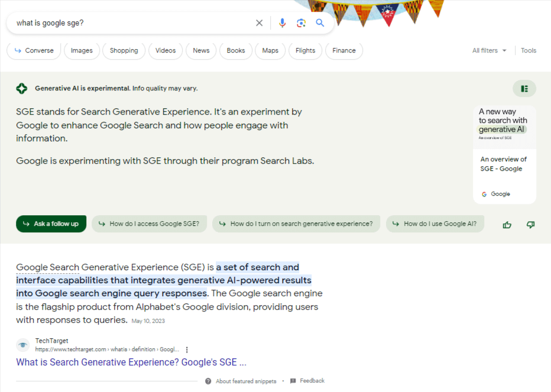551x392 pixels.
Task: Open the Tools option
Action: click(529, 50)
